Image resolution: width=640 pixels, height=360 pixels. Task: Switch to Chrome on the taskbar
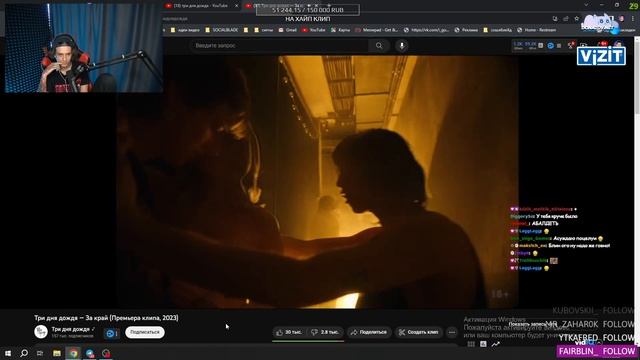tap(73, 353)
